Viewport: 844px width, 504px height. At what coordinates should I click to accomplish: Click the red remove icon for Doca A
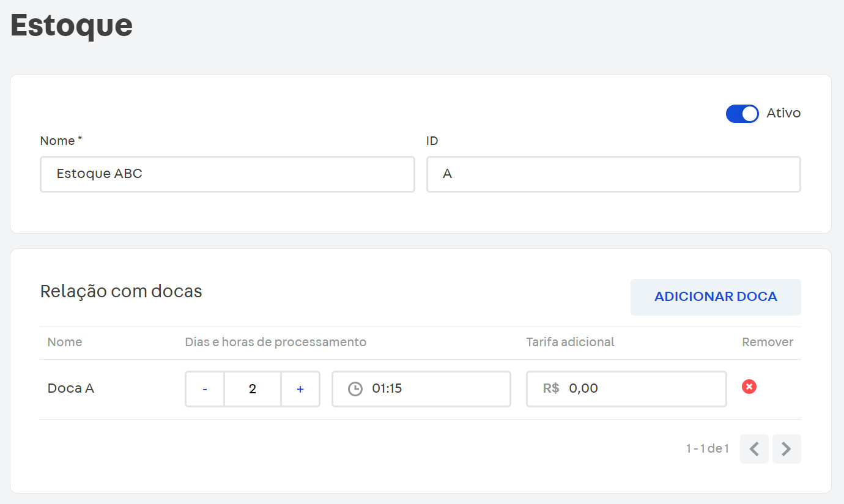tap(749, 387)
